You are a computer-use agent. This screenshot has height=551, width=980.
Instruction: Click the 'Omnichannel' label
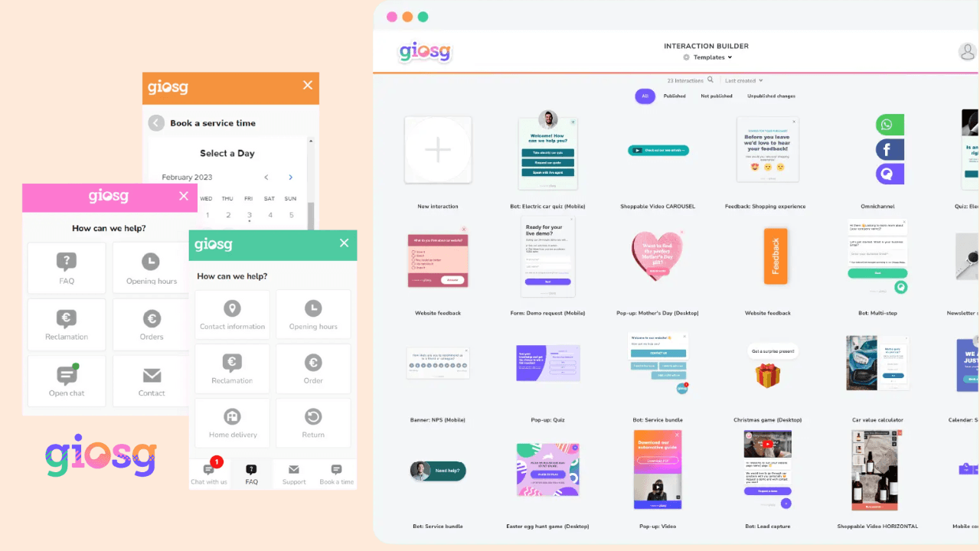click(877, 207)
